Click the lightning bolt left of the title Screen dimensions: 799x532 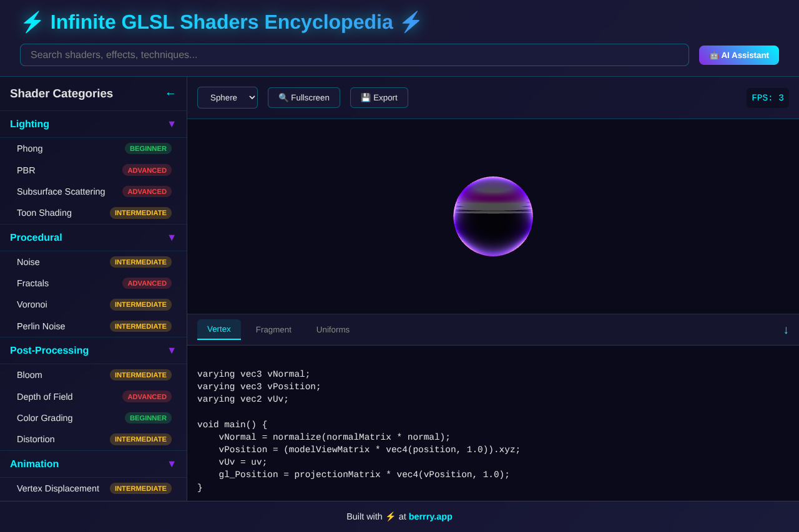(x=31, y=21)
